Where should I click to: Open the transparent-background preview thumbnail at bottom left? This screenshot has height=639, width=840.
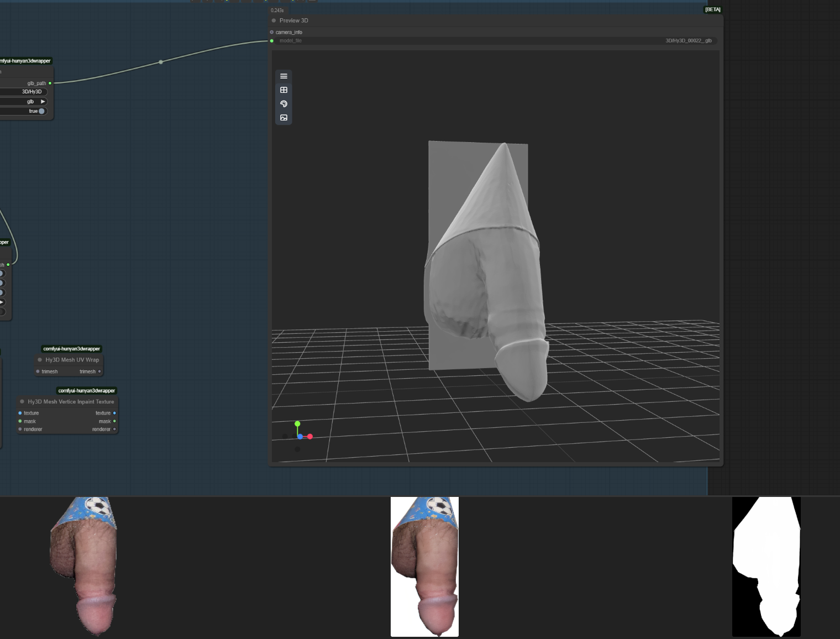(x=83, y=565)
